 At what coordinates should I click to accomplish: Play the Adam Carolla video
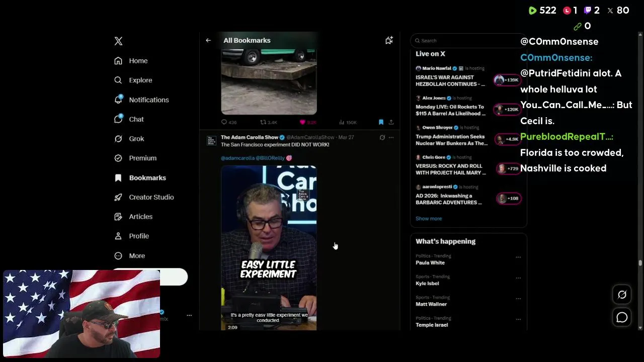pos(269,248)
